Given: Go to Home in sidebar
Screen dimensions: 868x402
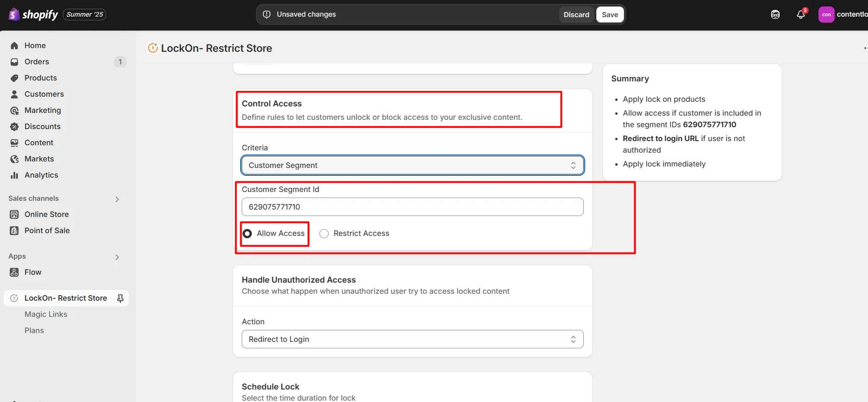Looking at the screenshot, I should pyautogui.click(x=35, y=45).
